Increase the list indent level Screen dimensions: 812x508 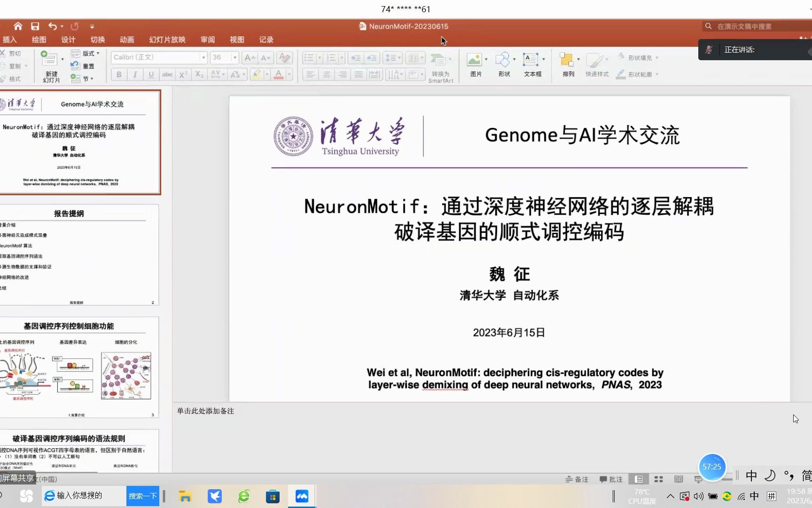click(x=372, y=58)
